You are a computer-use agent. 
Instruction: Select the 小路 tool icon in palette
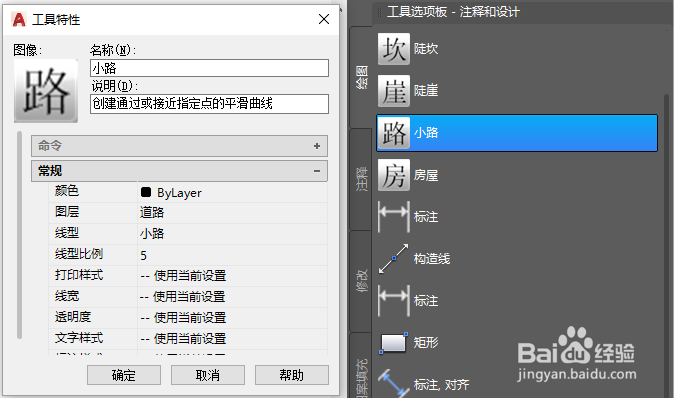(394, 133)
